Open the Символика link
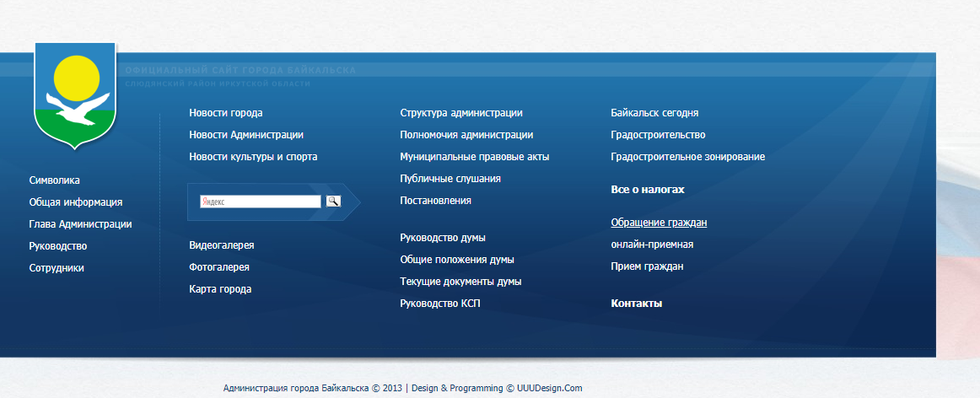Screen dimensions: 980x398 point(54,180)
